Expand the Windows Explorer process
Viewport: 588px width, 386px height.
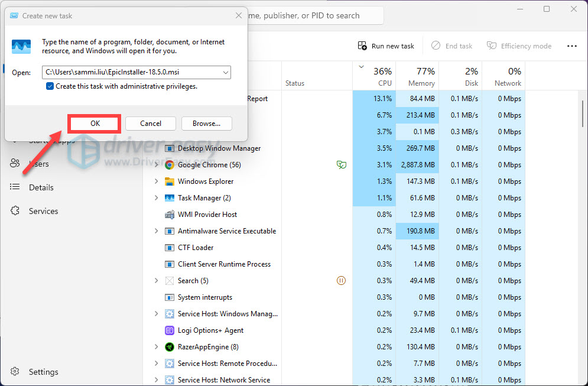157,181
